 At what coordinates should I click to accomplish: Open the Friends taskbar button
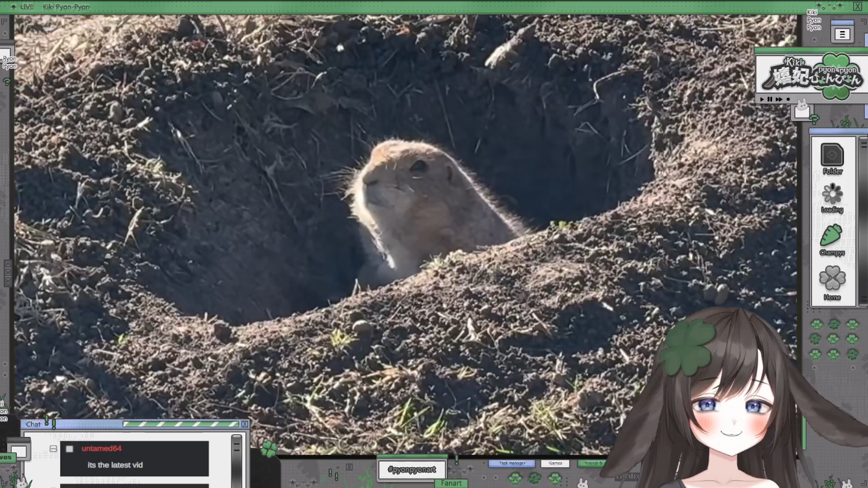593,463
